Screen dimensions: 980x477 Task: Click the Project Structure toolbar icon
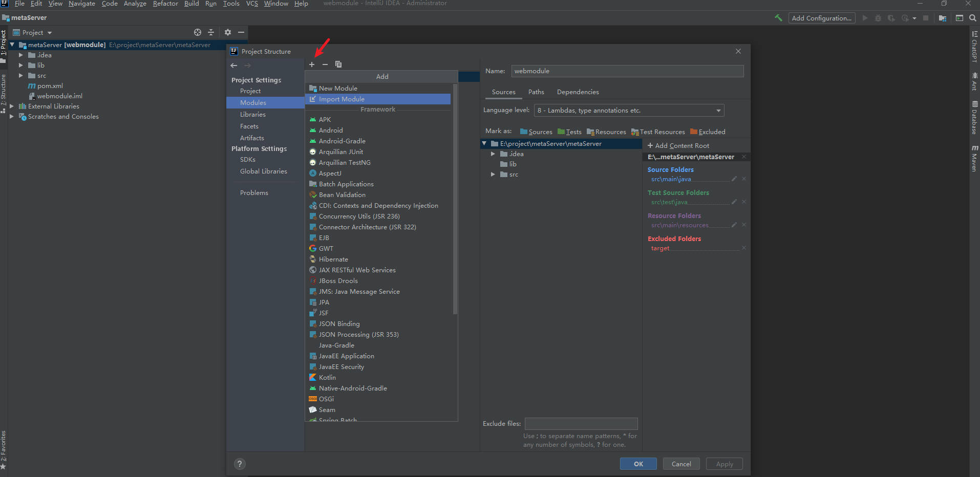(x=942, y=18)
